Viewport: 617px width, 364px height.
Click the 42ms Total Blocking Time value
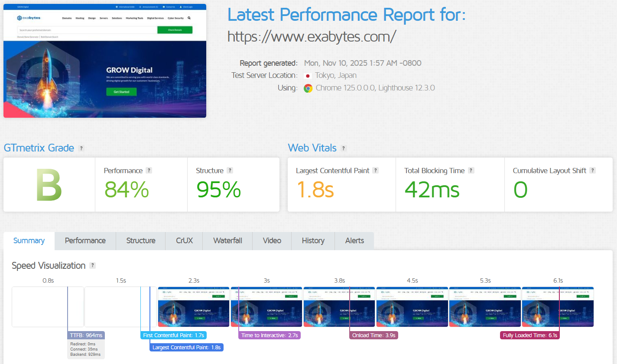pyautogui.click(x=432, y=190)
